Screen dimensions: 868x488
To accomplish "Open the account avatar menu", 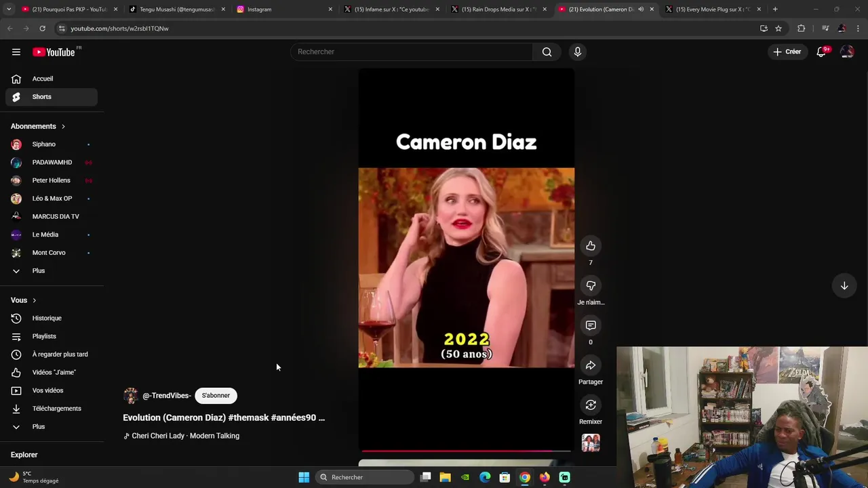I will 847,52.
